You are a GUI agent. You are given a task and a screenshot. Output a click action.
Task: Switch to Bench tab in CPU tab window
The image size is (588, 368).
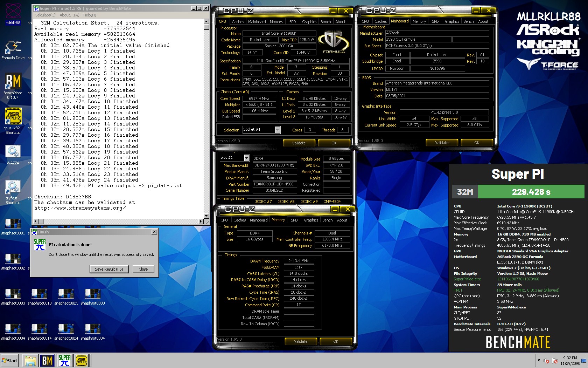click(x=325, y=22)
